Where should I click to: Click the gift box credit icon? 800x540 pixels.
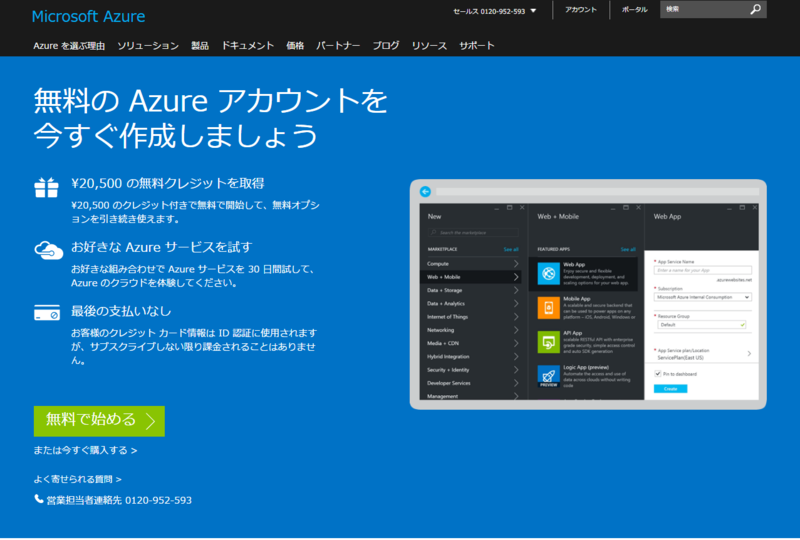(x=46, y=187)
